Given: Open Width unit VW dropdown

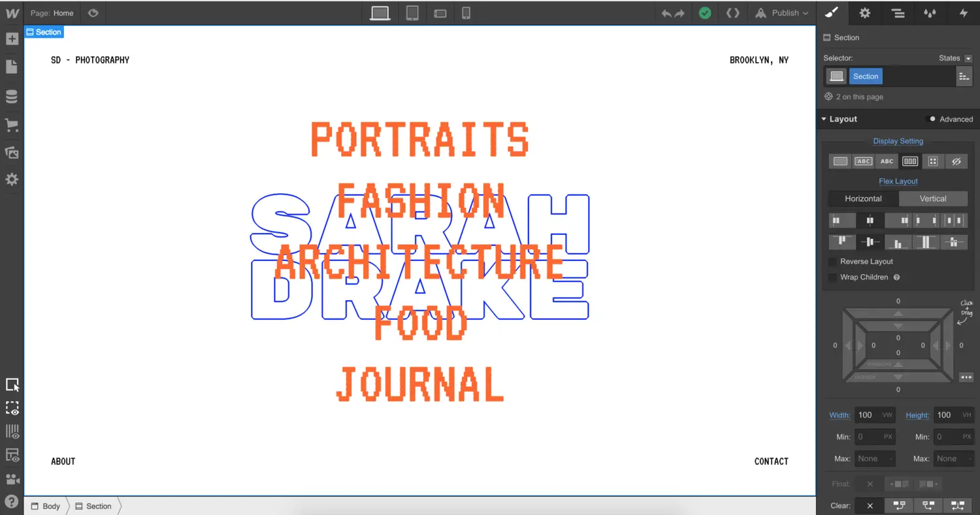Looking at the screenshot, I should (887, 415).
